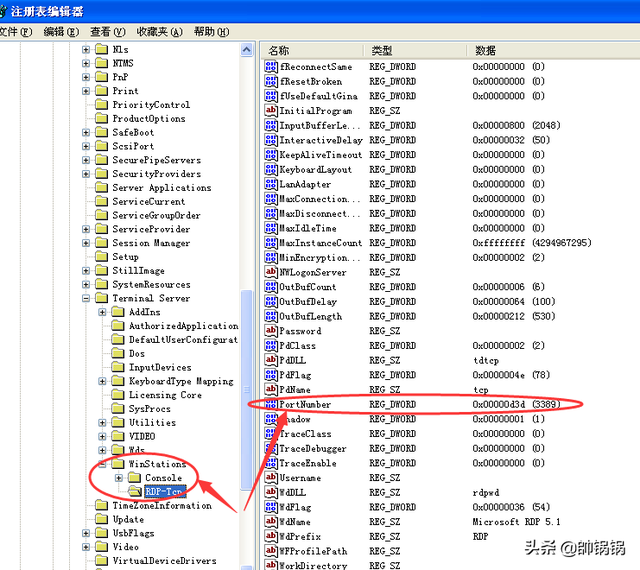This screenshot has width=640, height=570.
Task: Click the InputBufferLength DWORD icon
Action: pyautogui.click(x=271, y=125)
